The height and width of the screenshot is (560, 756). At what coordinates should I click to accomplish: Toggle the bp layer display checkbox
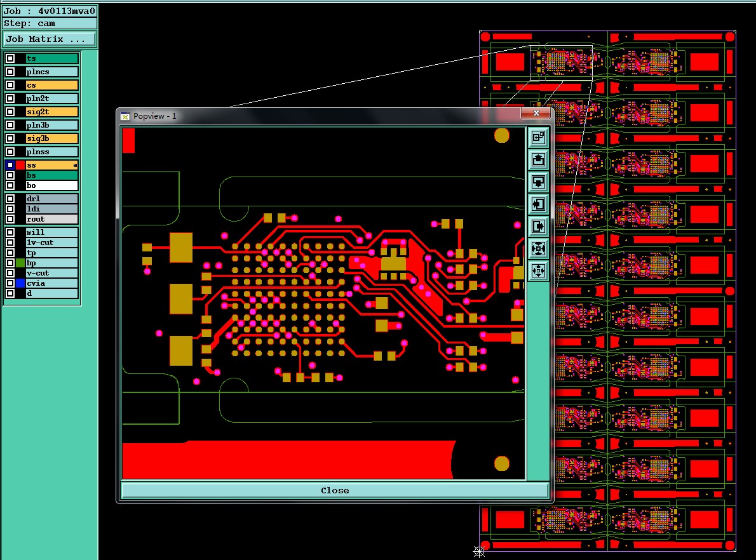[x=10, y=263]
